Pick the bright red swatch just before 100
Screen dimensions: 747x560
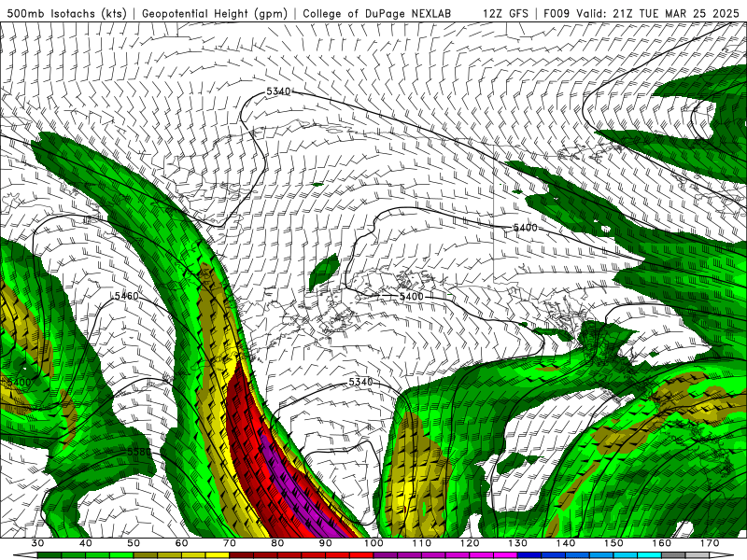[x=361, y=555]
